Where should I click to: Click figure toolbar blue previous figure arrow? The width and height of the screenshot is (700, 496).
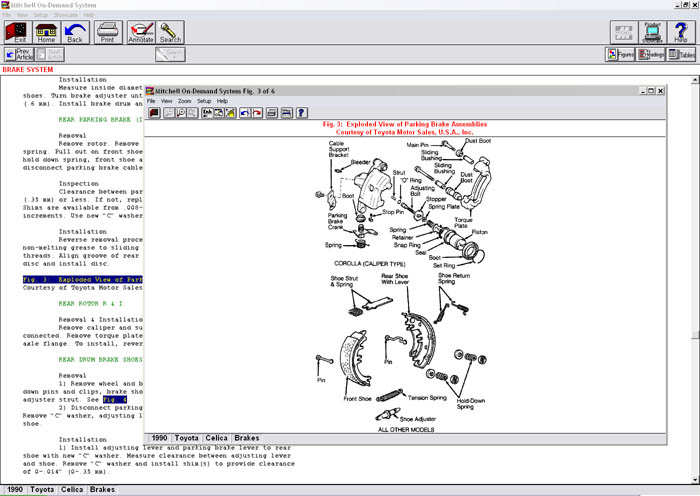(x=243, y=113)
